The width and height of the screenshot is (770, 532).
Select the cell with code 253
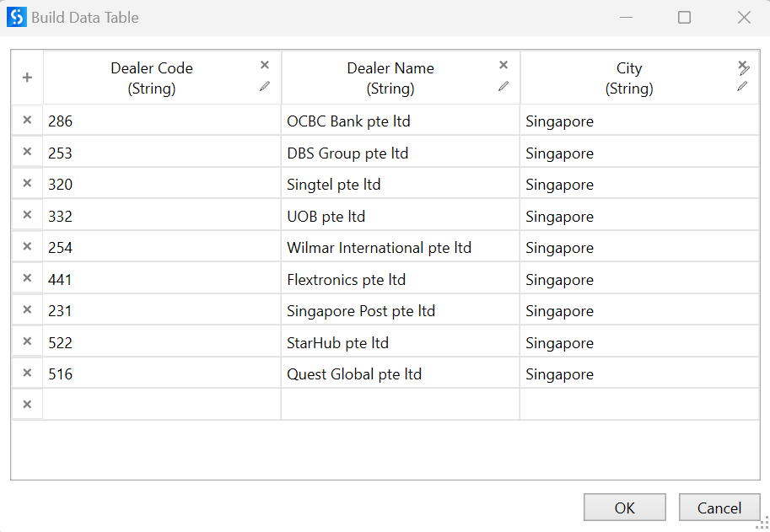(x=162, y=153)
